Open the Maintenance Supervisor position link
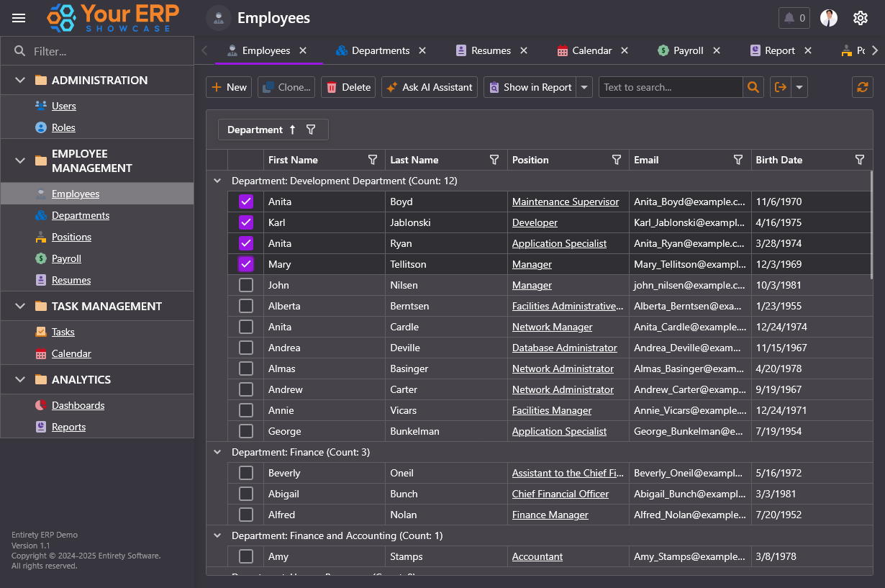This screenshot has height=588, width=885. (x=565, y=202)
